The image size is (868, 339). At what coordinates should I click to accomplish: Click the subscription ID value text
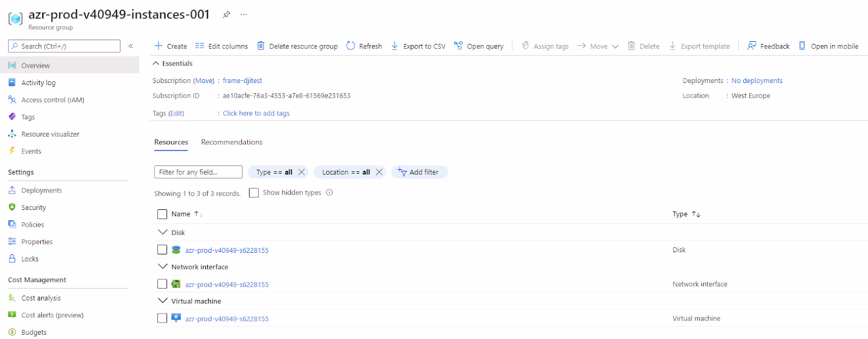coord(286,96)
